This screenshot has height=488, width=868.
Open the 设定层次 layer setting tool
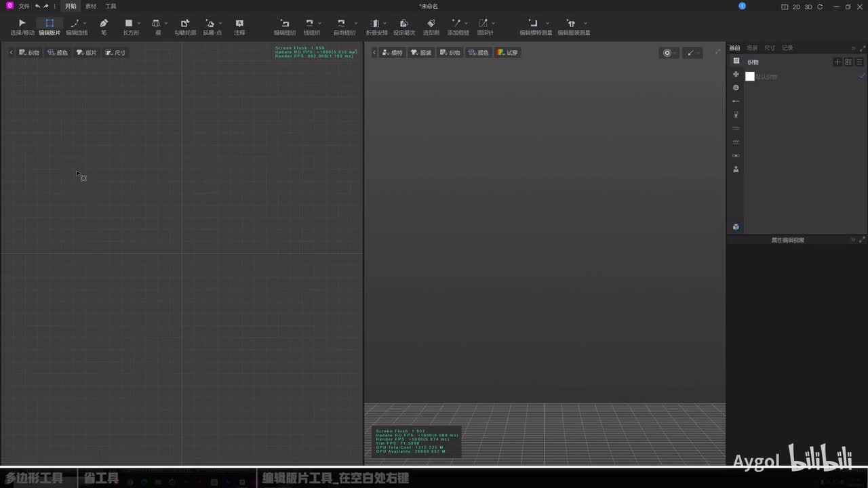(x=404, y=27)
